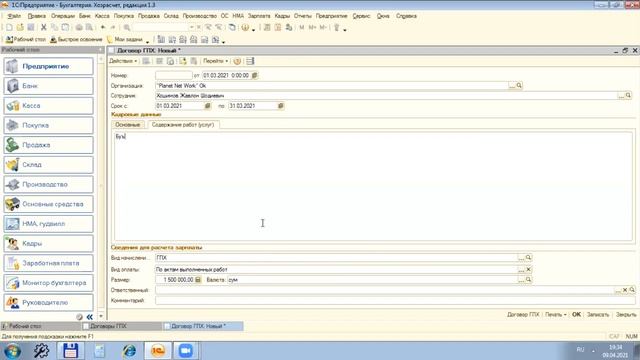
Task: Open the Зарплата menu
Action: (259, 16)
